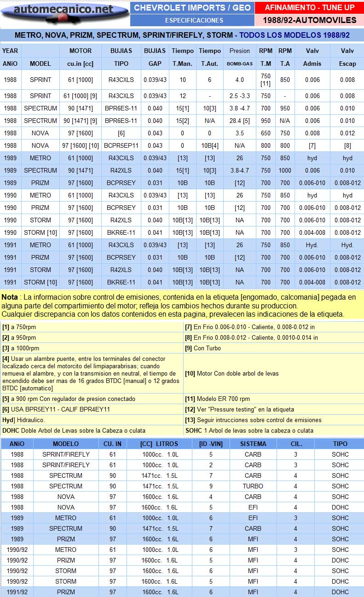Click the [6] spark plug reference cell
The image size is (364, 597).
pos(121,133)
